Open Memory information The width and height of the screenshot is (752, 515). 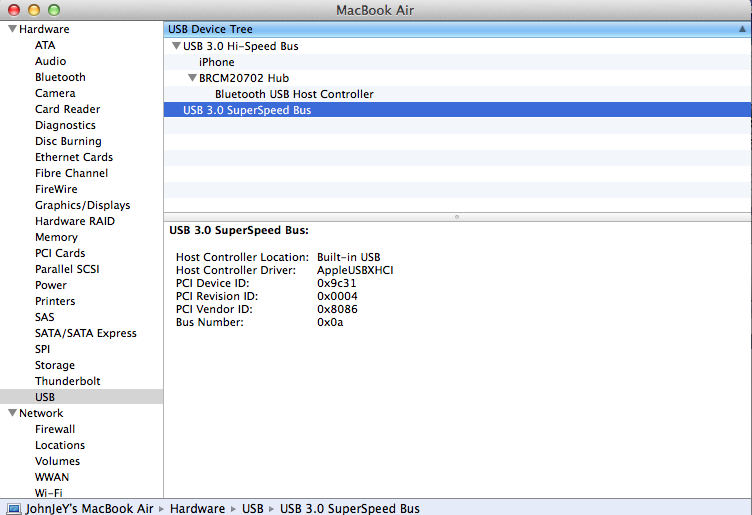coord(56,237)
